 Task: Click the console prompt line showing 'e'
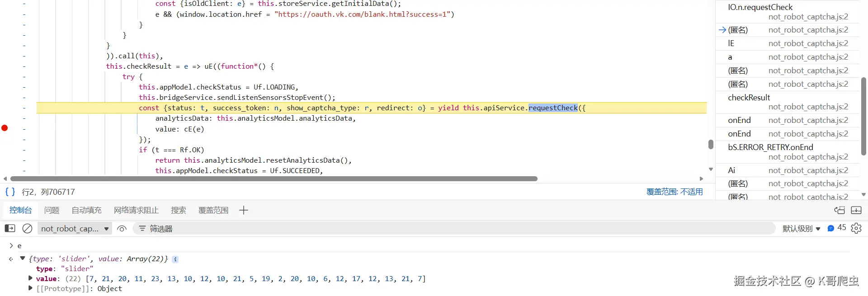pos(19,246)
